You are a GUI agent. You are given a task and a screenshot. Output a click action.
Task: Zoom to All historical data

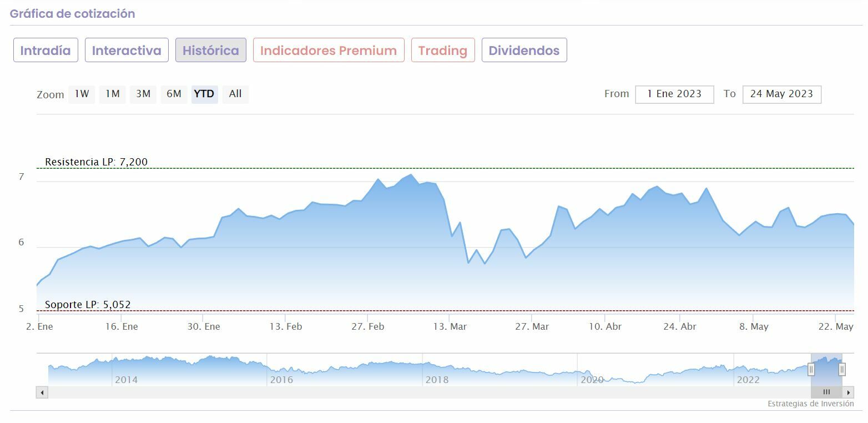[x=235, y=94]
